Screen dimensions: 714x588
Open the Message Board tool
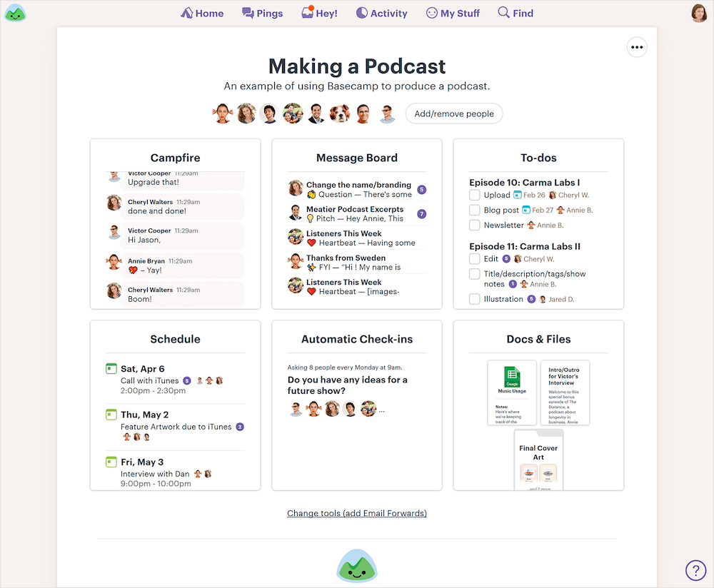click(357, 158)
